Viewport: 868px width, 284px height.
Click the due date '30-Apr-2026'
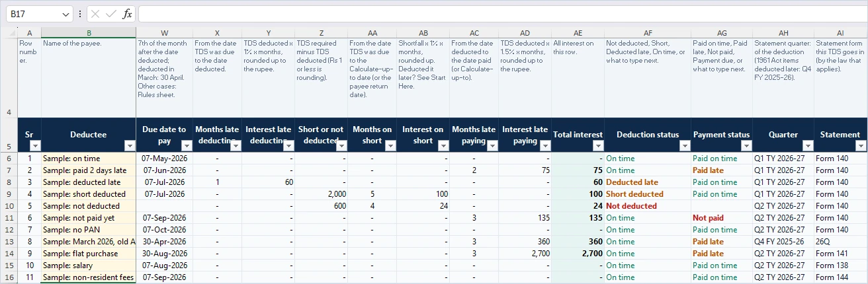[165, 242]
